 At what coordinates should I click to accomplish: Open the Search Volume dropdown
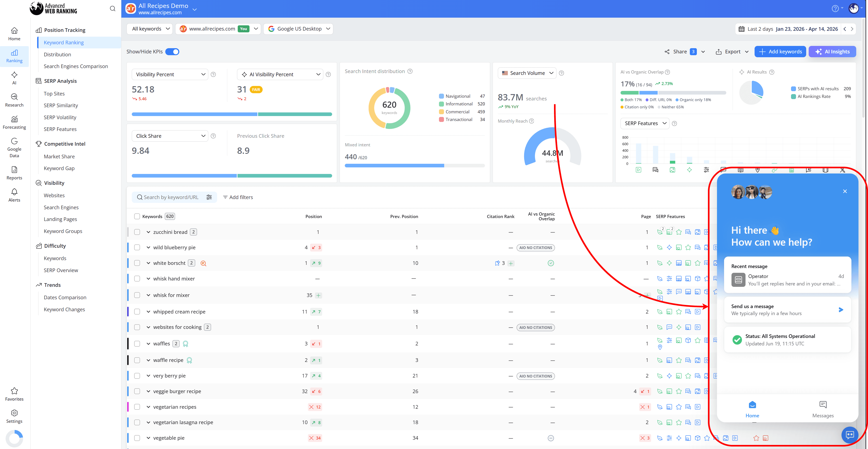pyautogui.click(x=527, y=73)
